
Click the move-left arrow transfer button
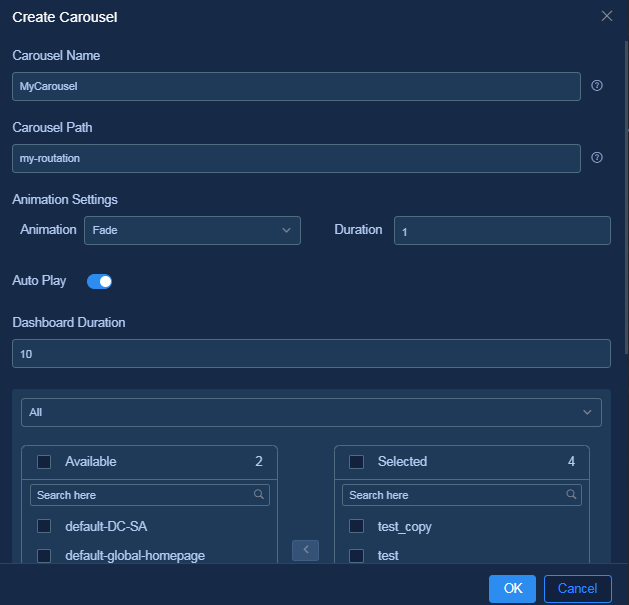coord(305,550)
